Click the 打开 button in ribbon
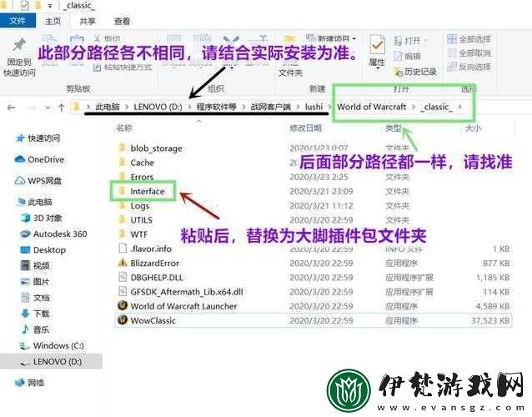532x417 pixels. click(410, 41)
